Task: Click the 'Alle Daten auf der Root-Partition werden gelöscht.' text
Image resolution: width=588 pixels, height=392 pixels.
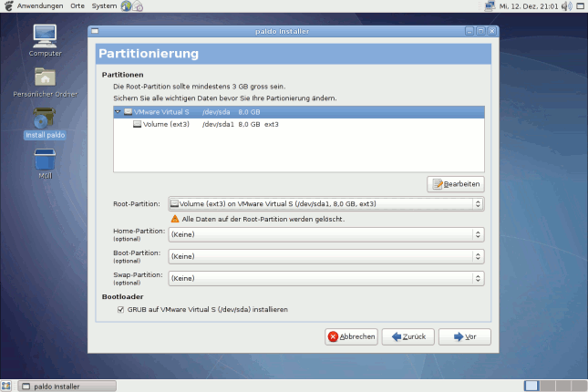Action: point(263,219)
